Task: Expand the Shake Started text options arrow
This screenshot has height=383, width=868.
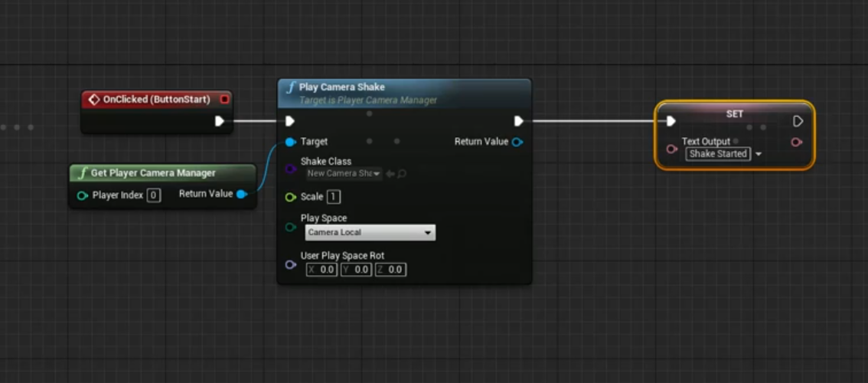Action: point(758,154)
